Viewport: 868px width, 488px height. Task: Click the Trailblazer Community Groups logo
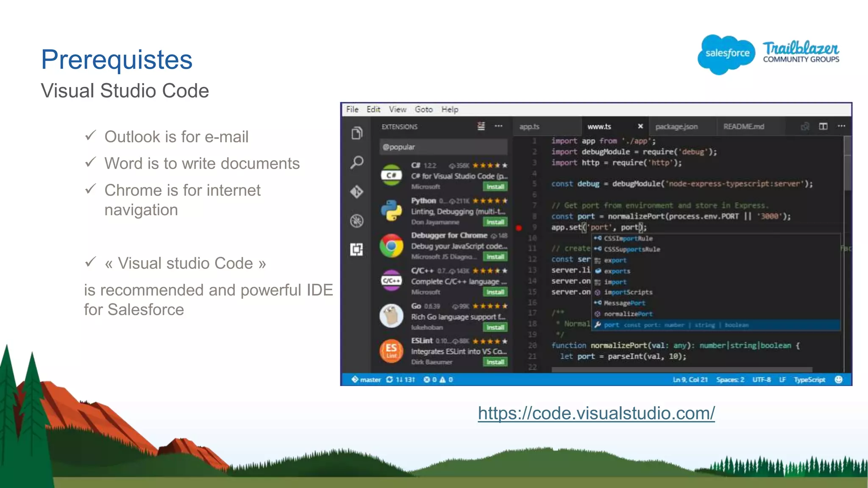[801, 52]
